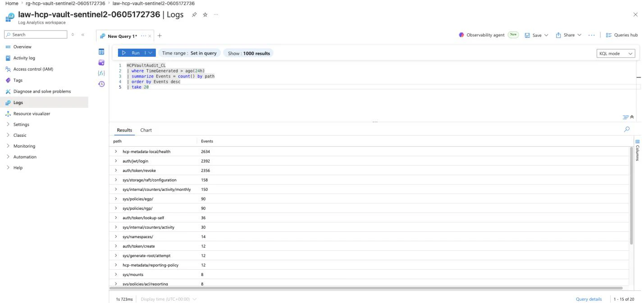Open Queries hub
The image size is (644, 303).
(622, 35)
